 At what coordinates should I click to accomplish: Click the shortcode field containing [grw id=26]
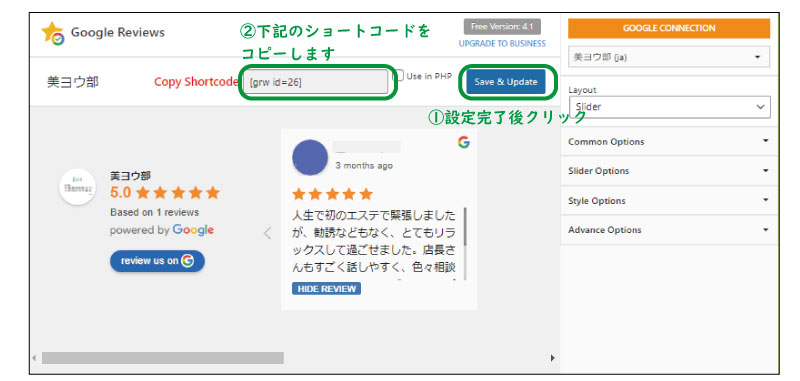(x=315, y=82)
